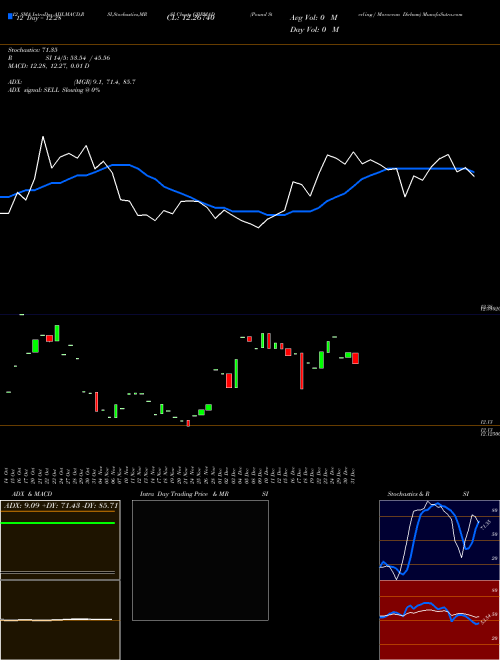Select the 'Stochastics: 71.33' indicator line
This screenshot has height=660, width=500.
click(35, 50)
